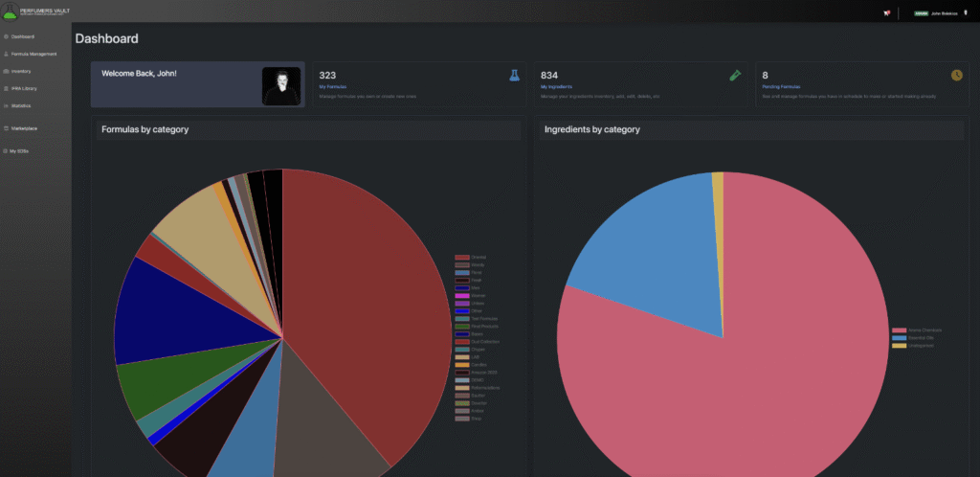Toggle the Unisex legend entry
The width and height of the screenshot is (980, 477).
[x=469, y=304]
